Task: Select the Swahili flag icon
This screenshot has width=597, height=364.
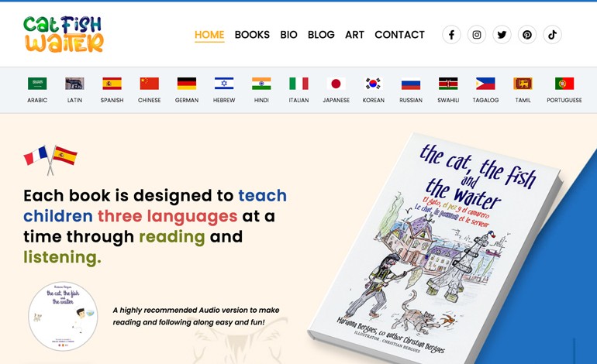Action: (x=448, y=84)
